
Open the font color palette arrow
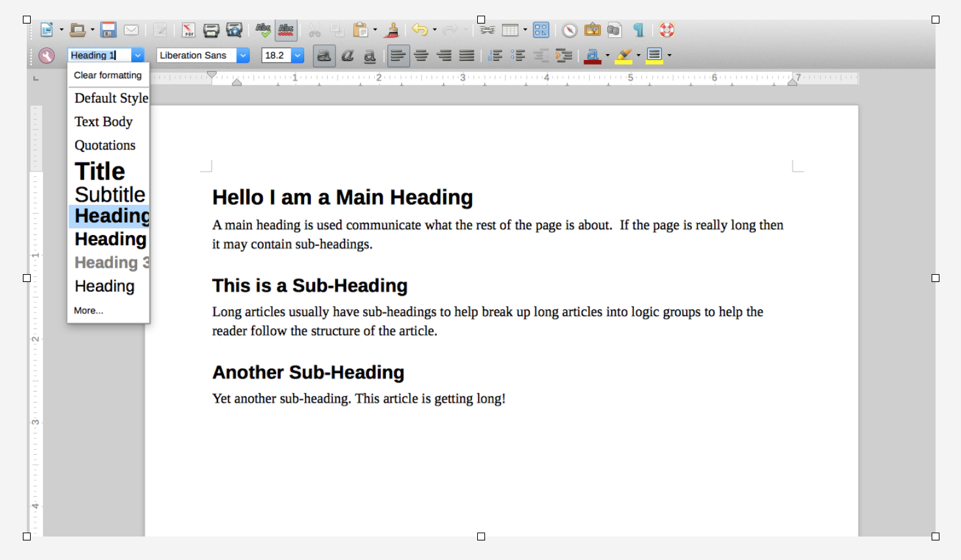(x=608, y=55)
